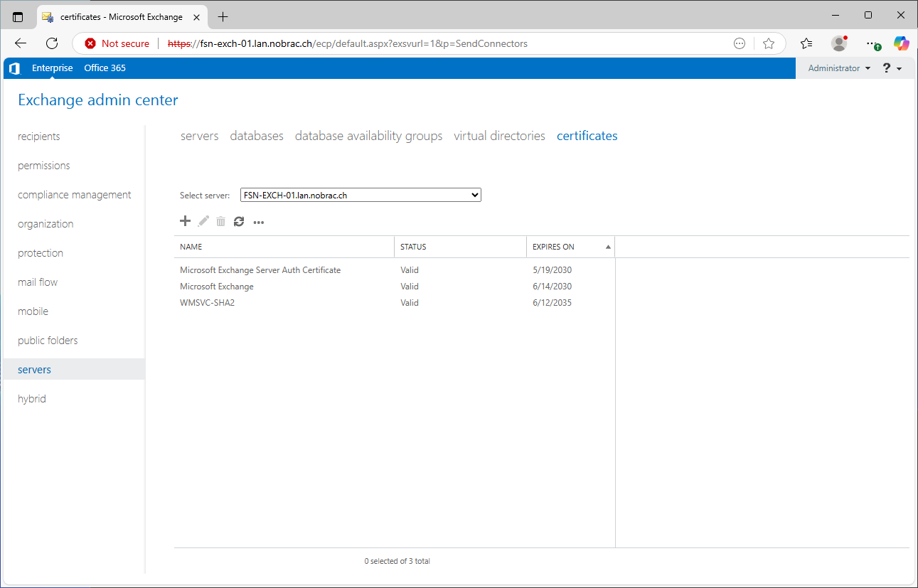Sort by the Status column header

pos(460,247)
